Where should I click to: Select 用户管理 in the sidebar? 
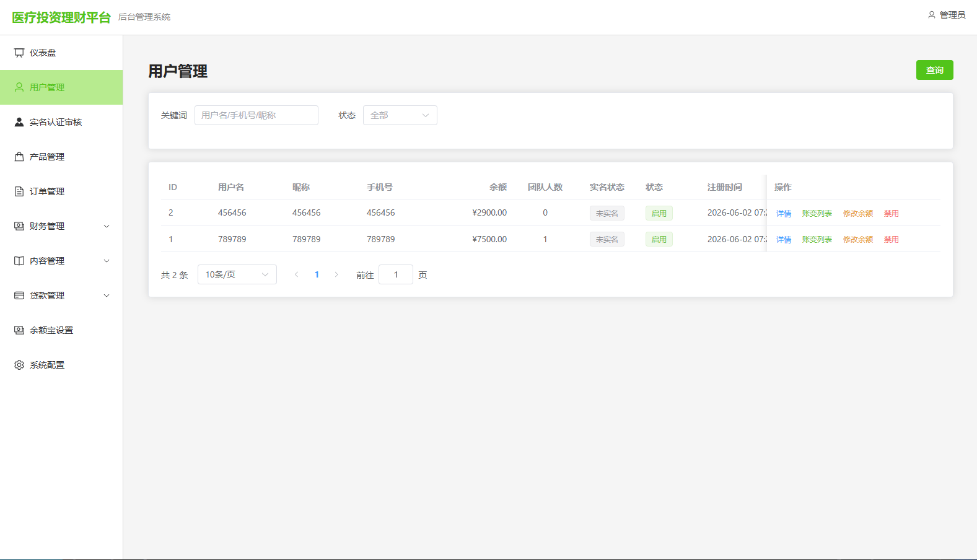[x=61, y=87]
